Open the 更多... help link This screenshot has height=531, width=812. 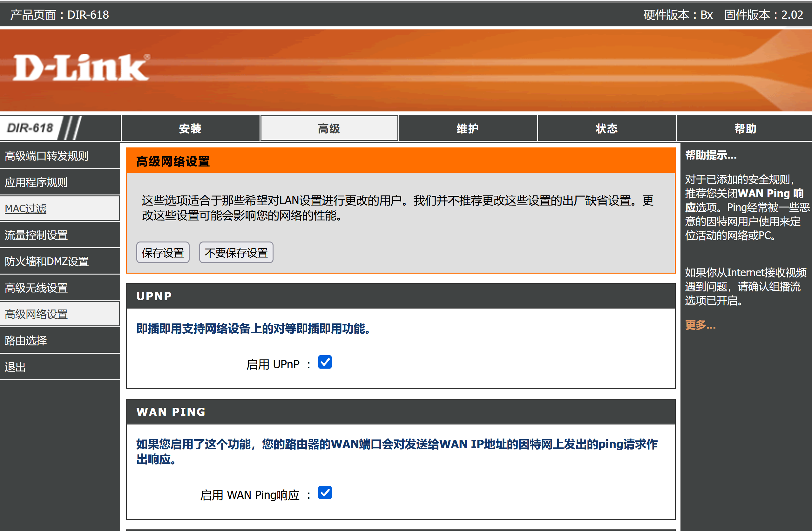(700, 325)
